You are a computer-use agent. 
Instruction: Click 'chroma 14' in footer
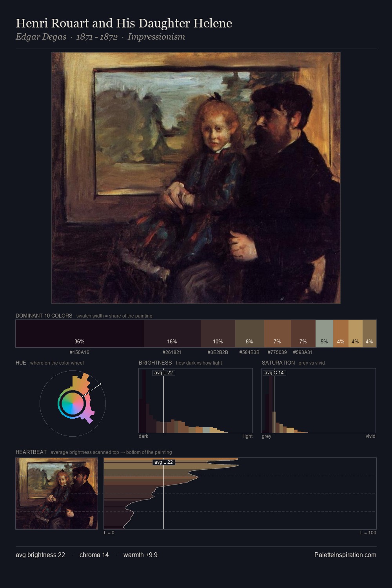pyautogui.click(x=94, y=555)
